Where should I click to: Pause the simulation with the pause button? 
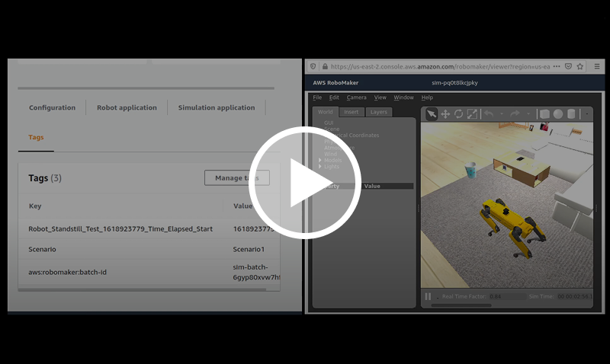(428, 296)
